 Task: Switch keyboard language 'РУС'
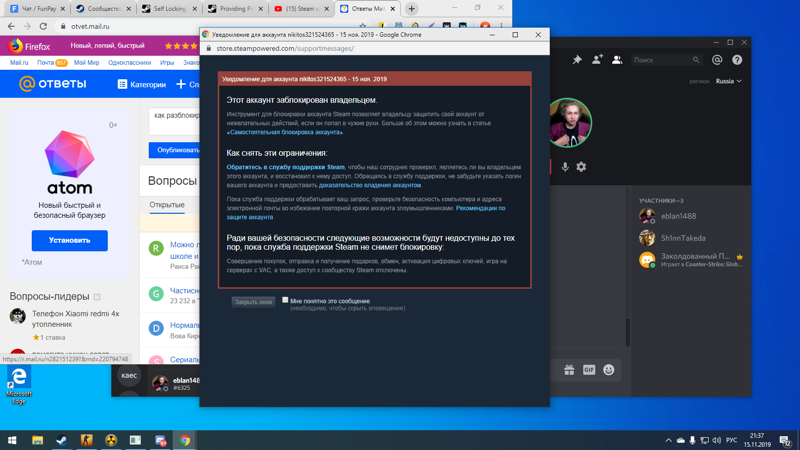(x=731, y=440)
